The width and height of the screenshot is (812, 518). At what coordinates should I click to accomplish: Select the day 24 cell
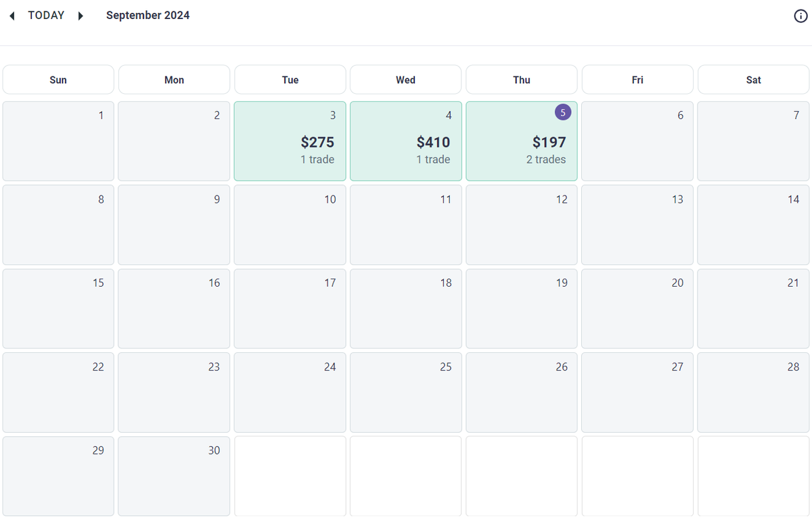click(x=290, y=392)
